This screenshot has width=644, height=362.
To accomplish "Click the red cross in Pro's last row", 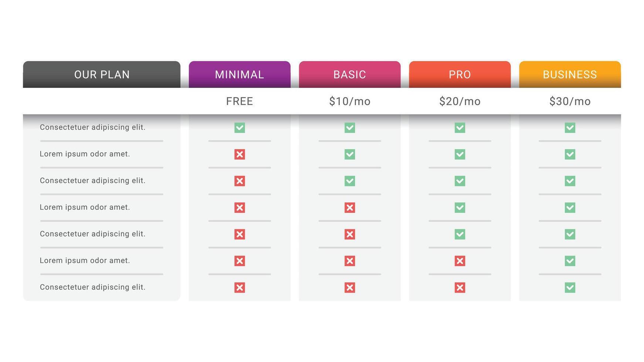I will pyautogui.click(x=460, y=287).
